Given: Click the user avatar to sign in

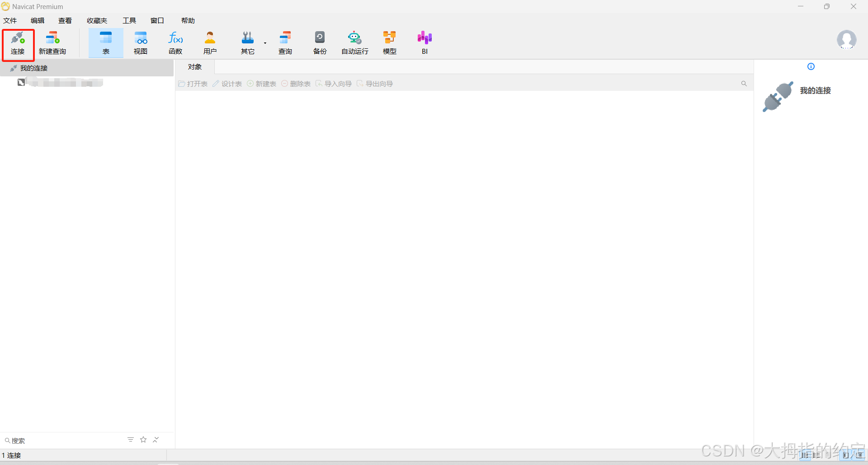Looking at the screenshot, I should click(x=846, y=40).
